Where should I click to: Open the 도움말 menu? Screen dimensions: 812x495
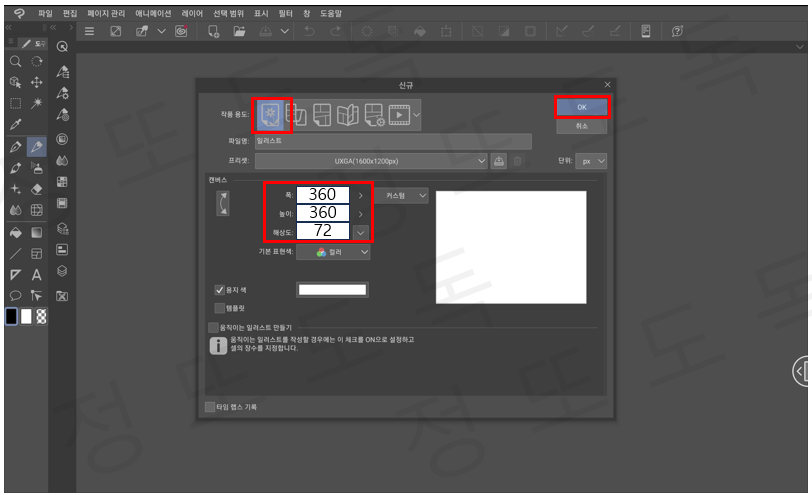click(x=331, y=13)
